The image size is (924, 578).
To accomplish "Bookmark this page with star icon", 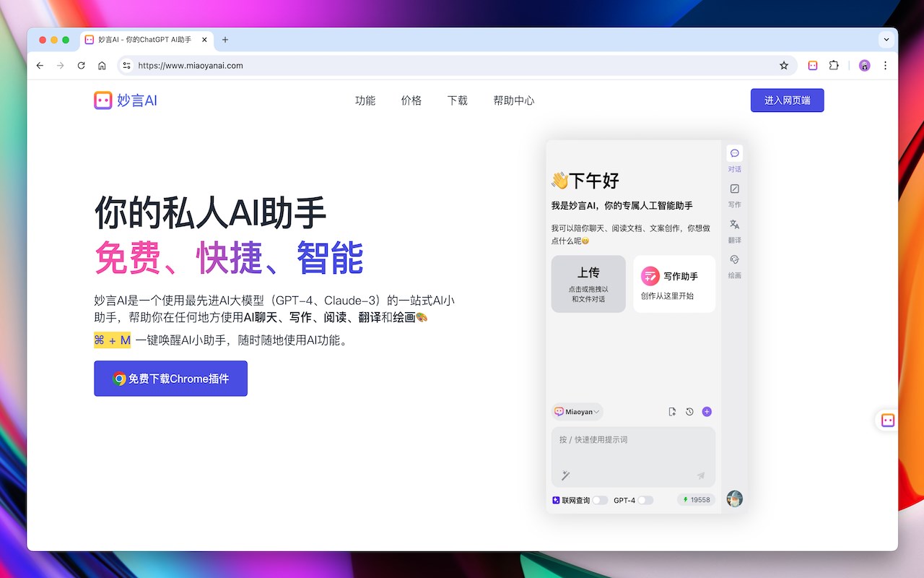I will tap(784, 65).
